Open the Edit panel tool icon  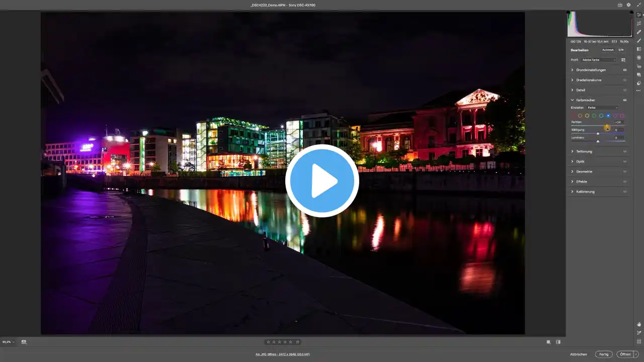[x=639, y=15]
